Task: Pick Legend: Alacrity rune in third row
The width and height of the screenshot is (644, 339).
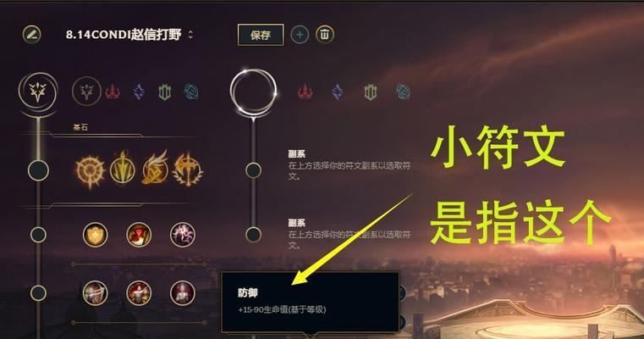Action: (x=96, y=293)
